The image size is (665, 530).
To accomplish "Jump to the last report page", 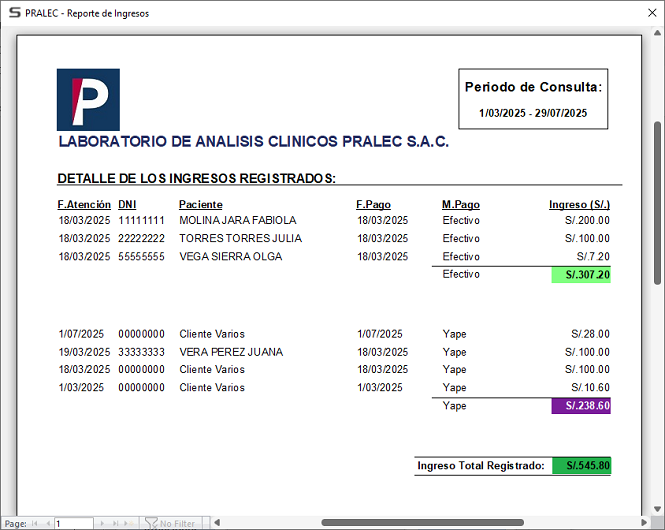I will pyautogui.click(x=114, y=523).
